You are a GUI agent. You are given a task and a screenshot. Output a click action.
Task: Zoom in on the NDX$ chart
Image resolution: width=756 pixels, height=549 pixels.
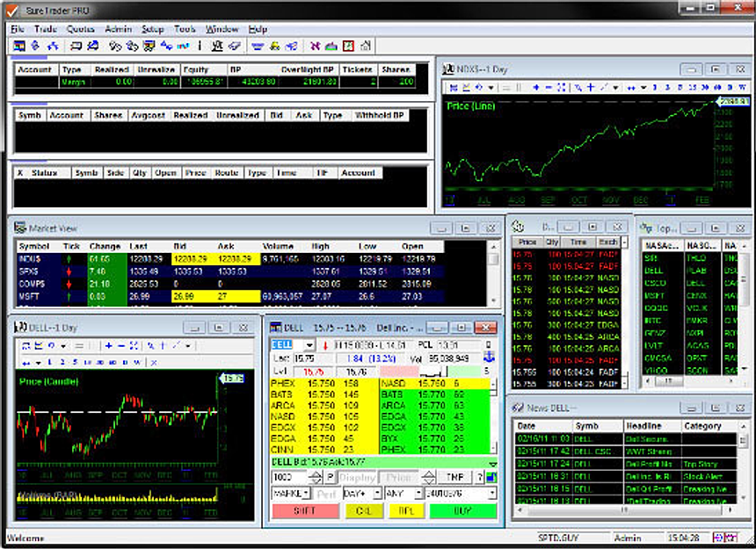pos(536,87)
